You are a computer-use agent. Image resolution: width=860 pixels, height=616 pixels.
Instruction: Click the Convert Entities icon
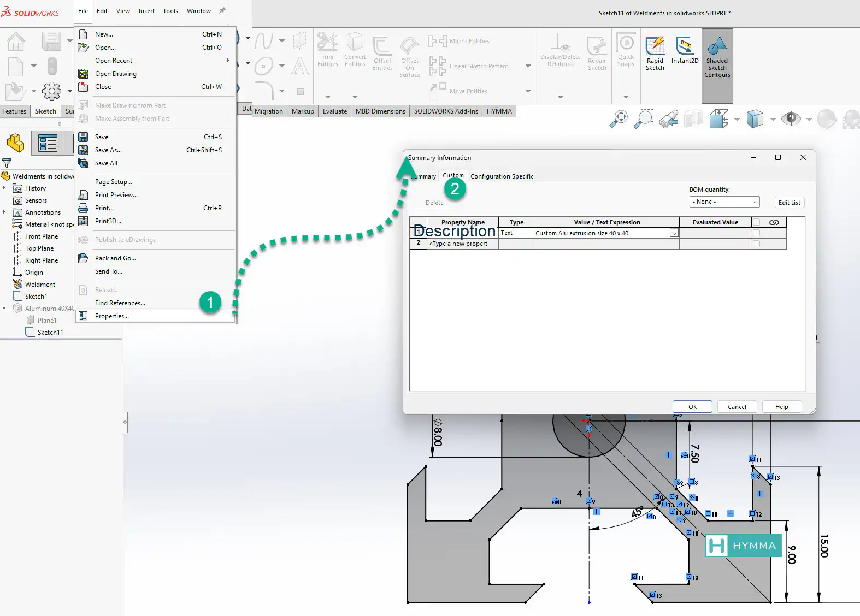point(355,50)
